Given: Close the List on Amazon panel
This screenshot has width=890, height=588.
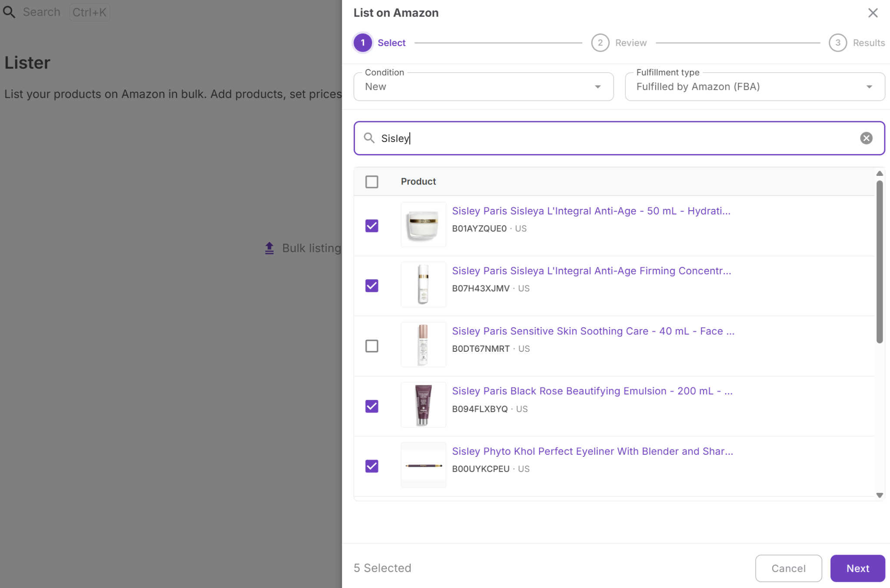Looking at the screenshot, I should tap(873, 13).
